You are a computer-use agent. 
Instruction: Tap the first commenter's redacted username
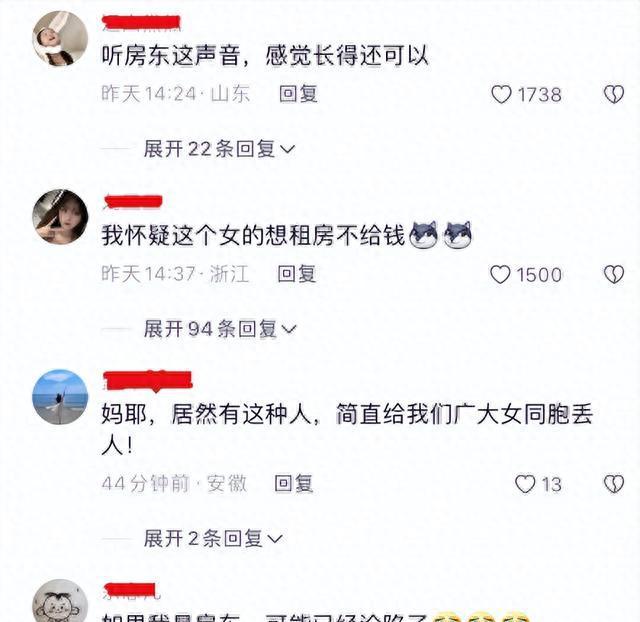tap(141, 23)
